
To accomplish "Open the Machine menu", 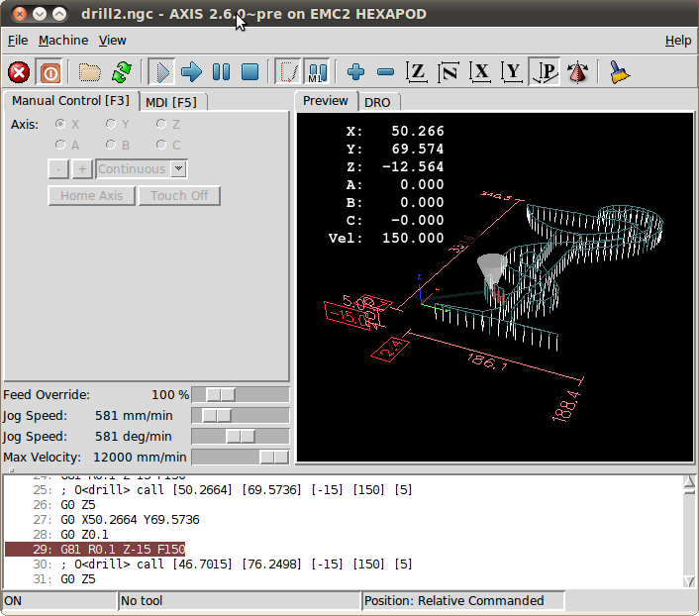I will [63, 41].
